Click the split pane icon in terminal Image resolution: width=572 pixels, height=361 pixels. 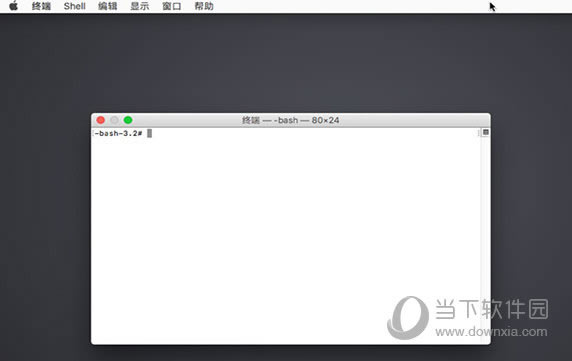[x=486, y=132]
